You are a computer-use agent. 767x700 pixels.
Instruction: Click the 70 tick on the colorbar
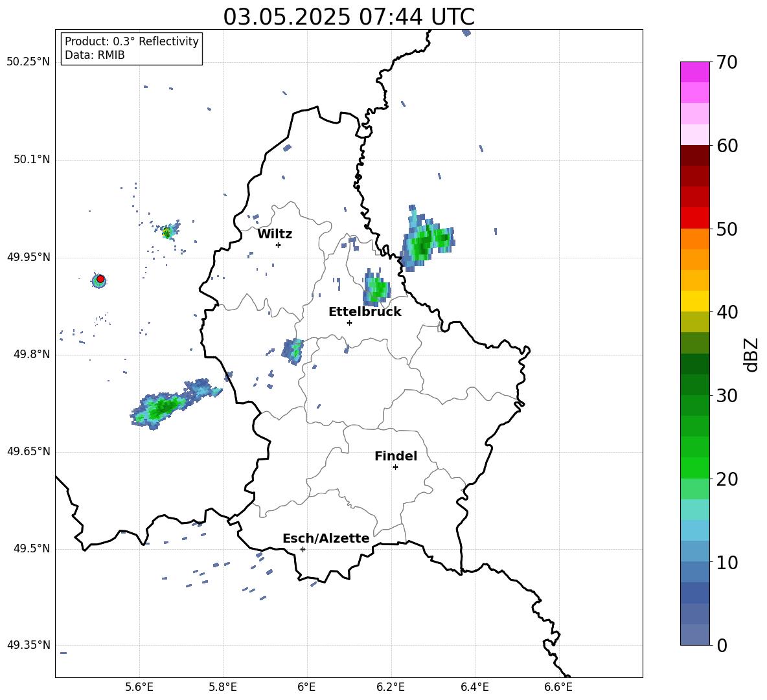point(727,62)
